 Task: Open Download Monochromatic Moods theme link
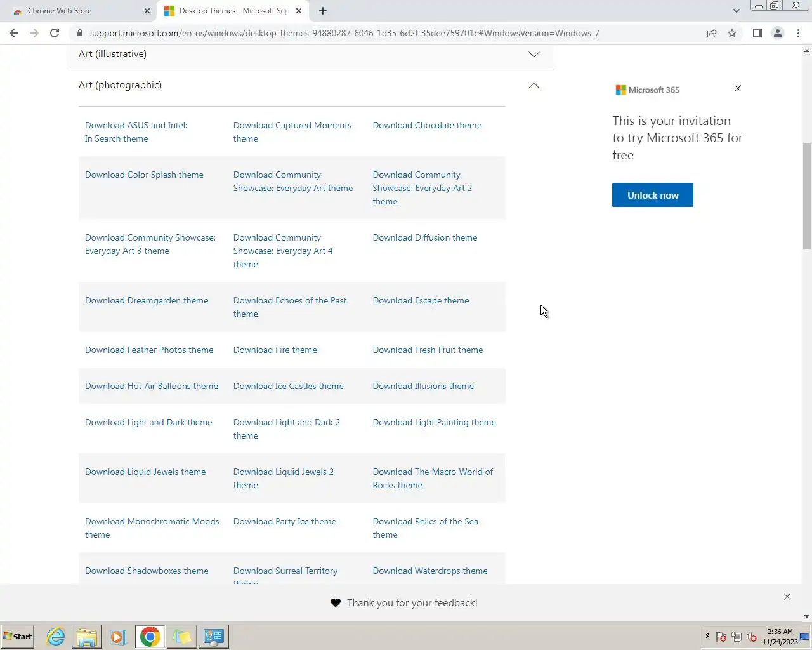tap(152, 528)
